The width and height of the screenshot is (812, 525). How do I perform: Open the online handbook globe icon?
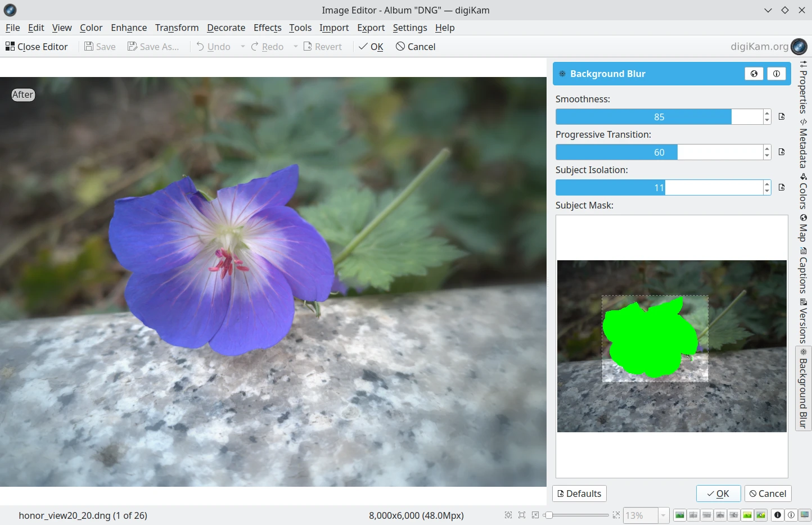pos(754,74)
